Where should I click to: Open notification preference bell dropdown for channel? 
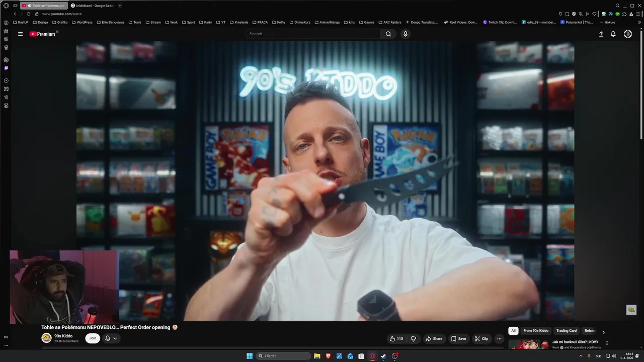pyautogui.click(x=111, y=338)
